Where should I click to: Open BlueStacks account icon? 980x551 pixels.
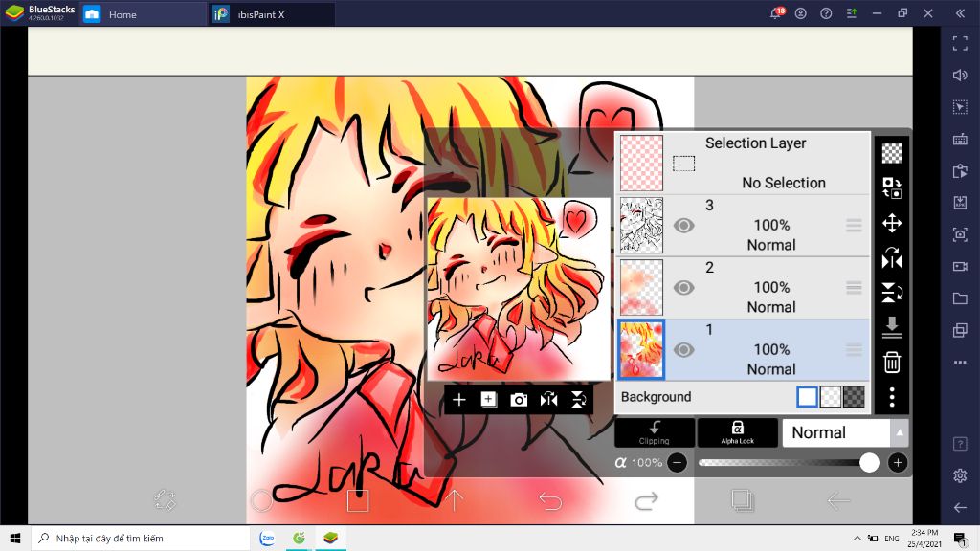(801, 13)
